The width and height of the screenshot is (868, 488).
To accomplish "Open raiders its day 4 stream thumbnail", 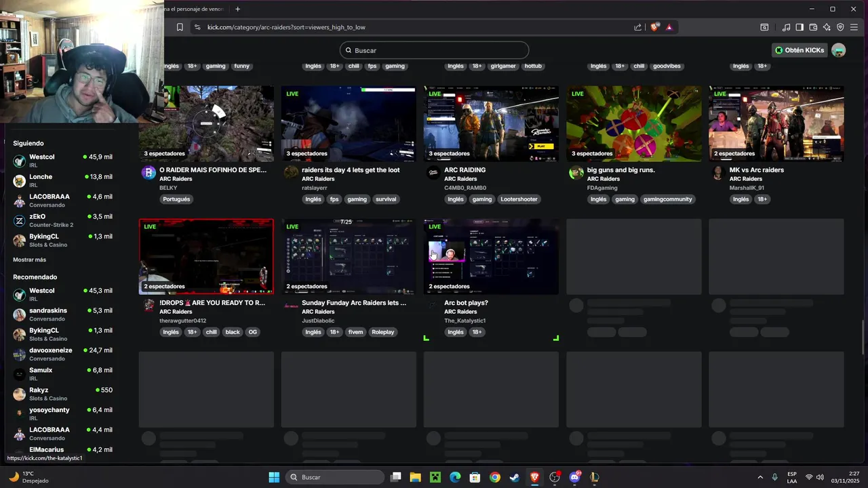I will coord(349,123).
